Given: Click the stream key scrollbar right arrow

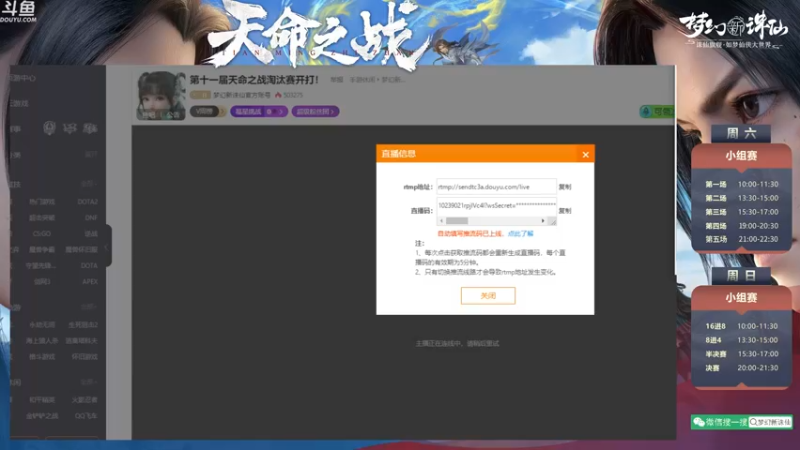Looking at the screenshot, I should [543, 221].
